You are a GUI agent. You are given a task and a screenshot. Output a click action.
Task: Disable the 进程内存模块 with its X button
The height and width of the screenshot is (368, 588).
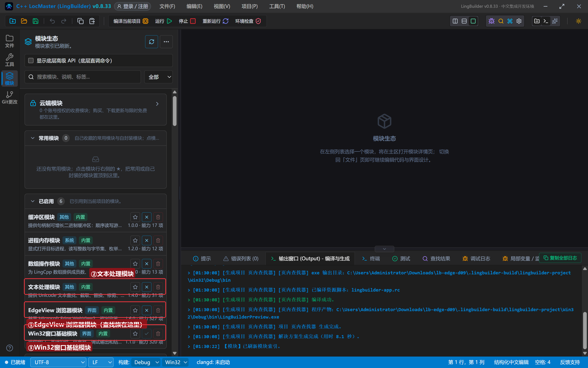point(147,240)
